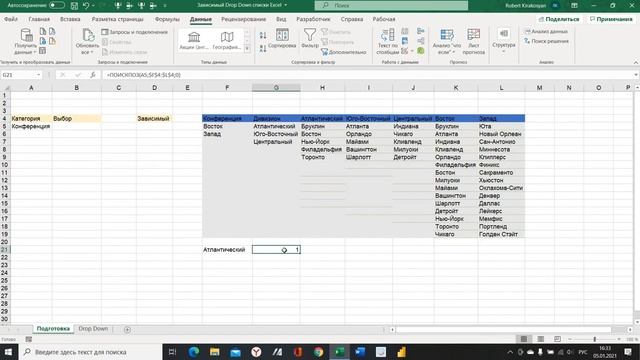Screen dimensions: 640x360
Task: Switch to the Insert tab
Action: 70,19
